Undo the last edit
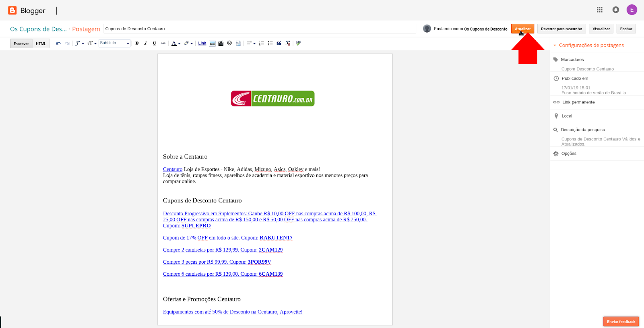Viewport: 644px width, 328px height. [x=58, y=43]
